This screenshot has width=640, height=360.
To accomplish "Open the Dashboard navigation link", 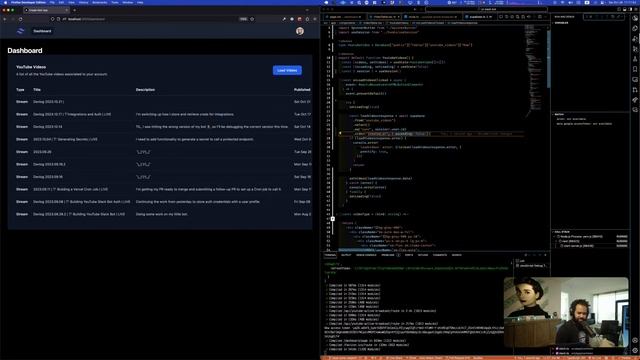I will 42,31.
